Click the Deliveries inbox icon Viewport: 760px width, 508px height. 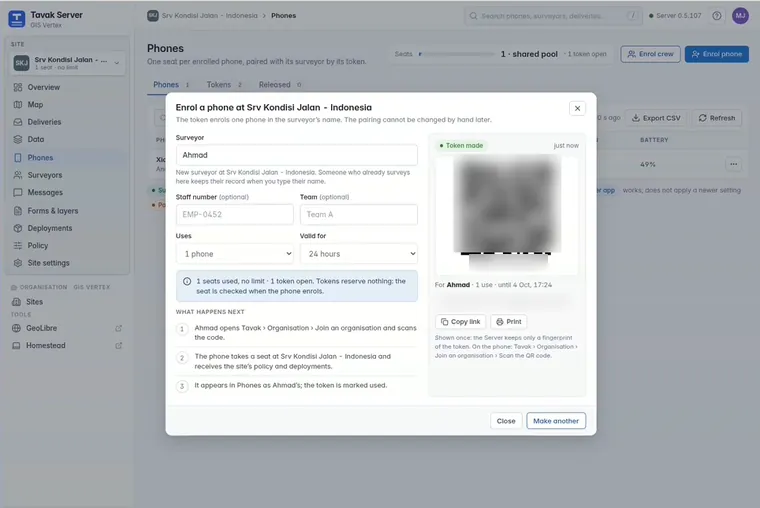18,122
